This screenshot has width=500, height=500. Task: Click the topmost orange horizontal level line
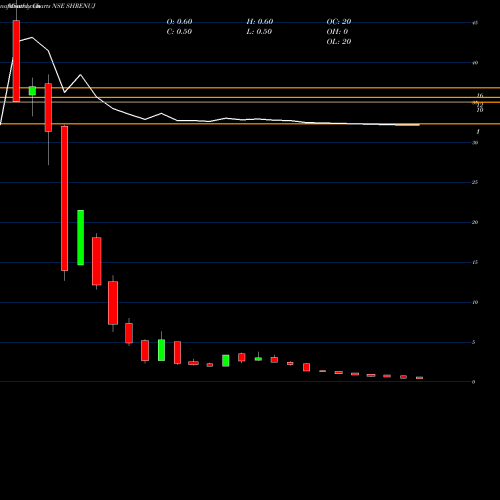coord(250,88)
